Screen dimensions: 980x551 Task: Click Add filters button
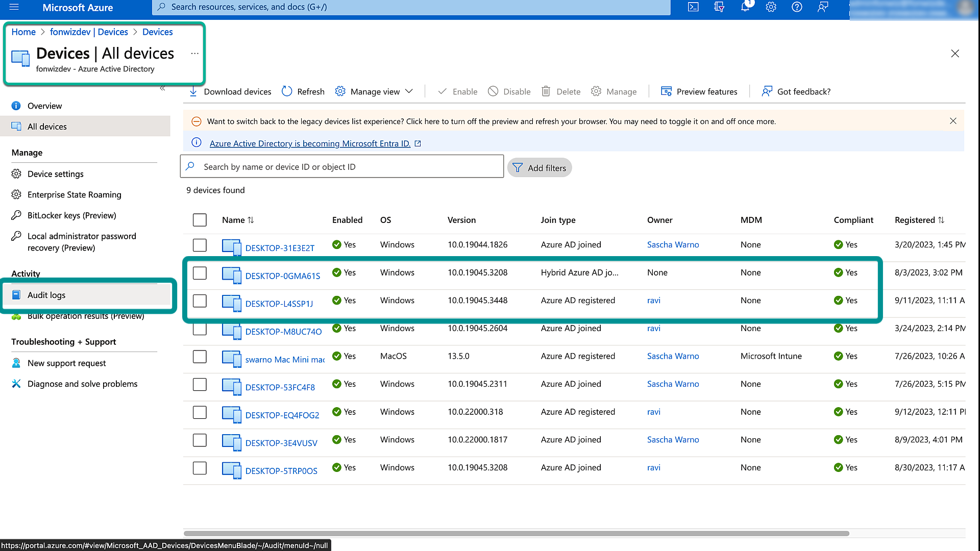(x=540, y=168)
